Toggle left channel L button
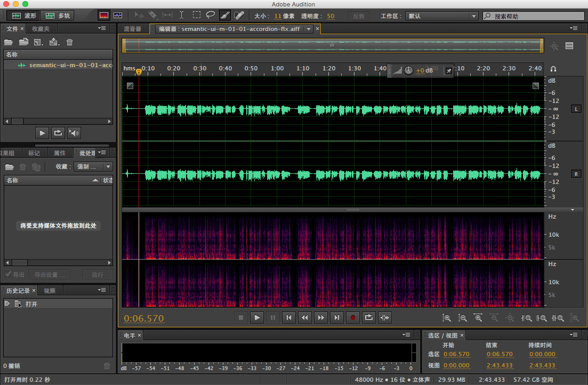This screenshot has height=385, width=588. coord(576,109)
